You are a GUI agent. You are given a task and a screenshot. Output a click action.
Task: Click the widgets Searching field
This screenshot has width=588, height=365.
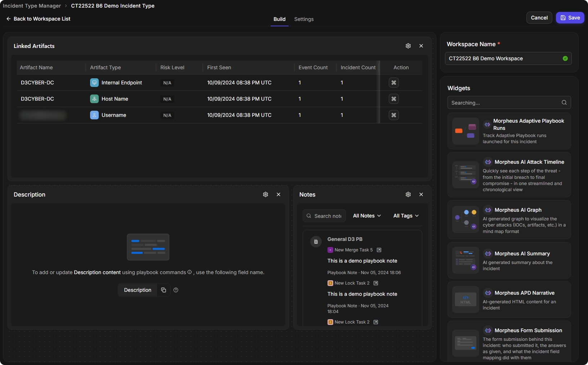click(509, 102)
